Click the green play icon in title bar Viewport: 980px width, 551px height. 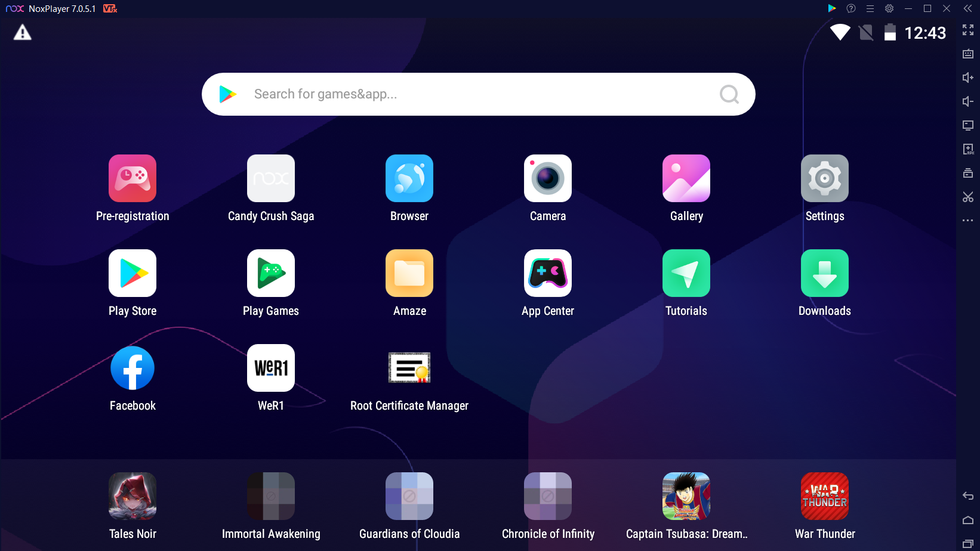pyautogui.click(x=832, y=8)
